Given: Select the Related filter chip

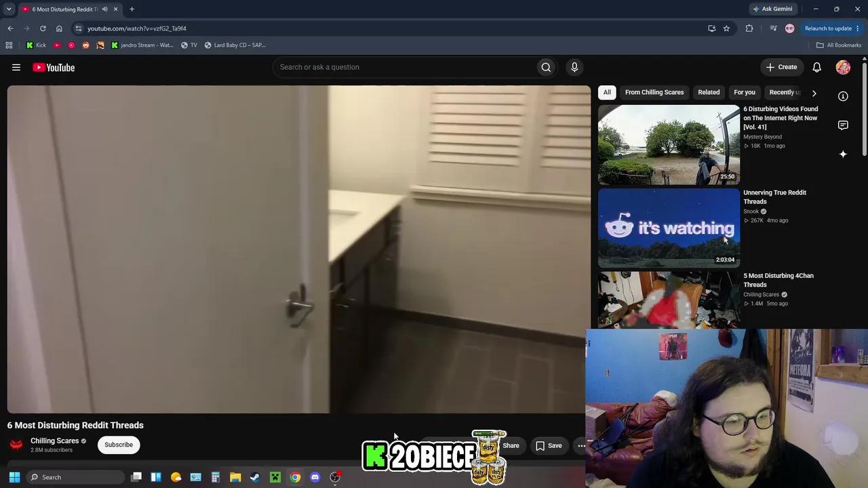Looking at the screenshot, I should pos(709,92).
